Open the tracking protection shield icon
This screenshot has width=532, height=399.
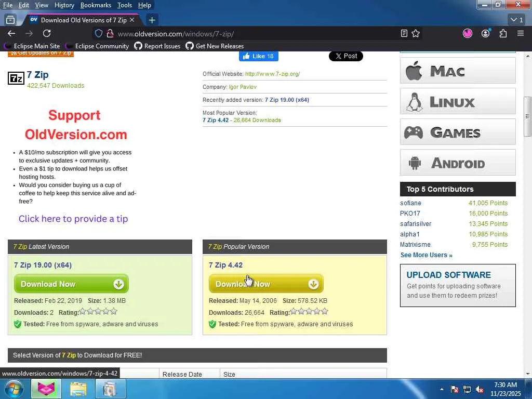coord(98,33)
